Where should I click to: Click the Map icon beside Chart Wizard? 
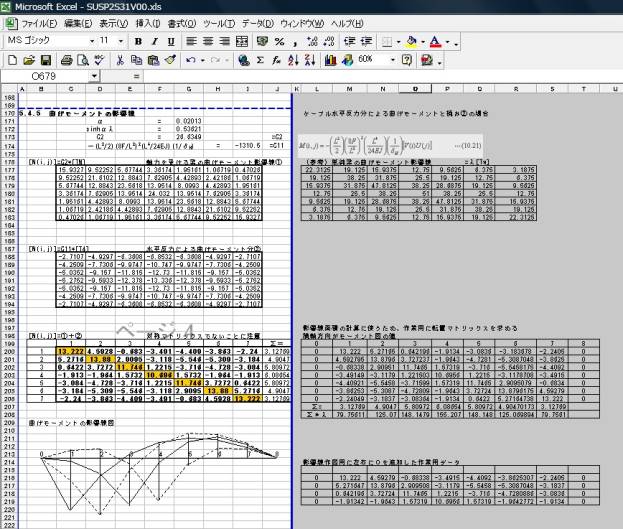coord(347,60)
